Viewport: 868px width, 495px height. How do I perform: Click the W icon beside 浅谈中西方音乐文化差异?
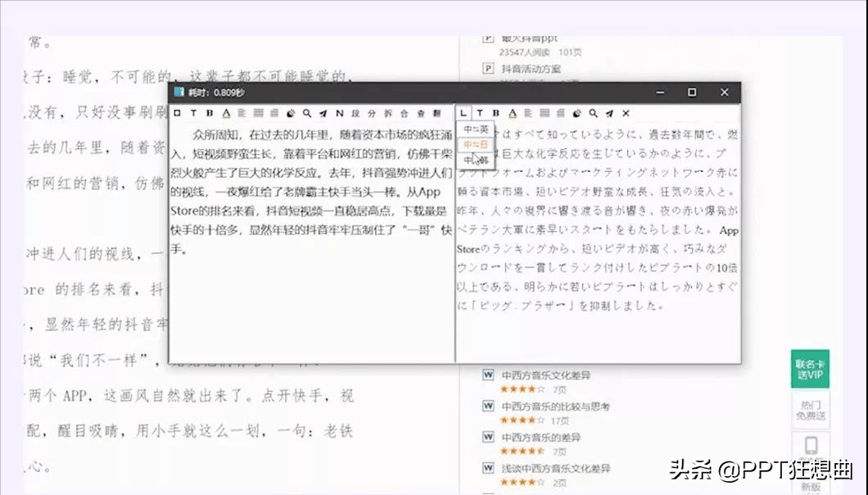[488, 468]
